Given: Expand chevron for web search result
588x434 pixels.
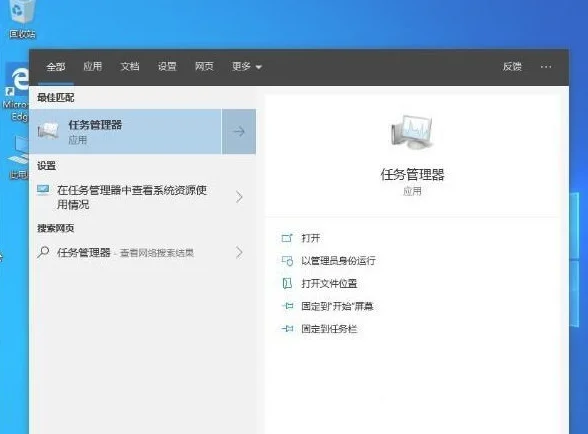Looking at the screenshot, I should point(239,253).
